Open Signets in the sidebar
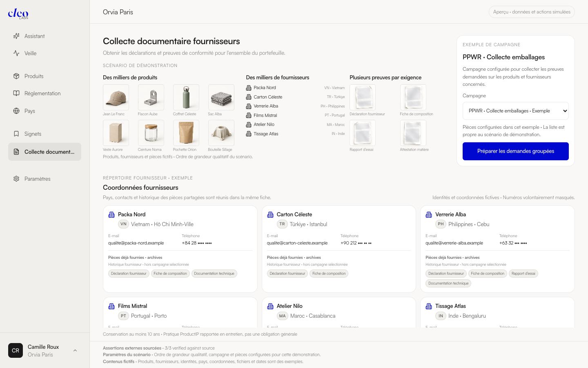The height and width of the screenshot is (368, 588). [x=45, y=134]
